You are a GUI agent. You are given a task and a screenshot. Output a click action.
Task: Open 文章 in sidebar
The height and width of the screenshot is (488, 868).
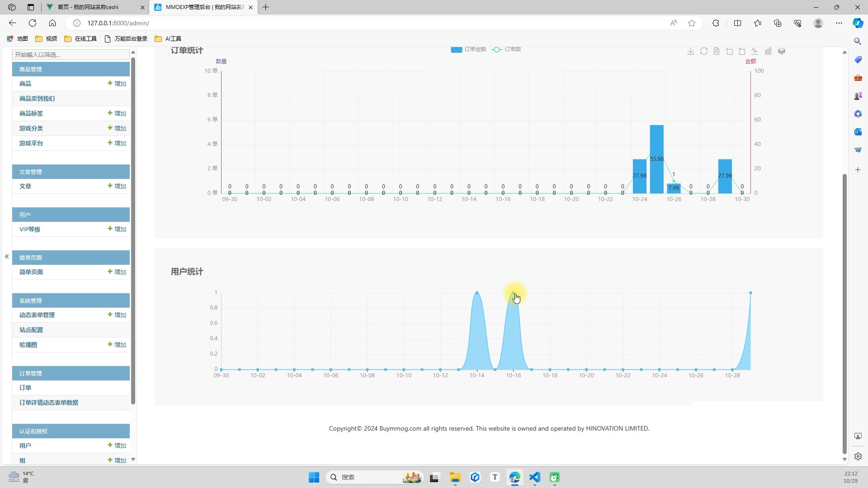pyautogui.click(x=25, y=186)
